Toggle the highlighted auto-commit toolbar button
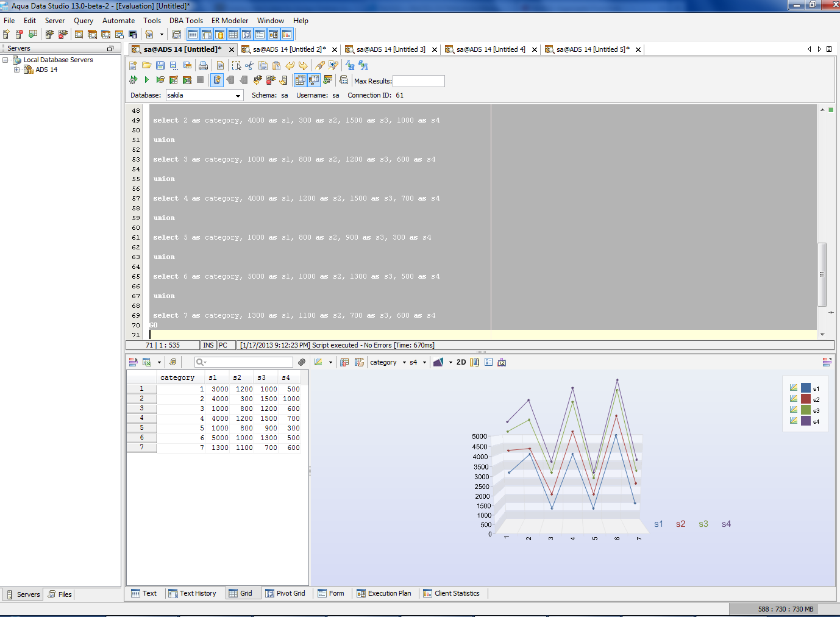This screenshot has height=617, width=840. (x=217, y=80)
